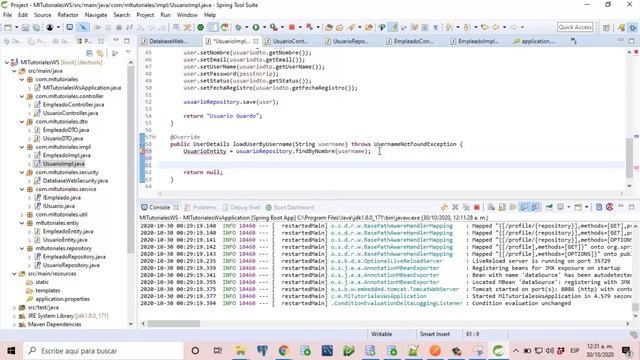
Task: Click the New file wizard icon
Action: (8, 27)
